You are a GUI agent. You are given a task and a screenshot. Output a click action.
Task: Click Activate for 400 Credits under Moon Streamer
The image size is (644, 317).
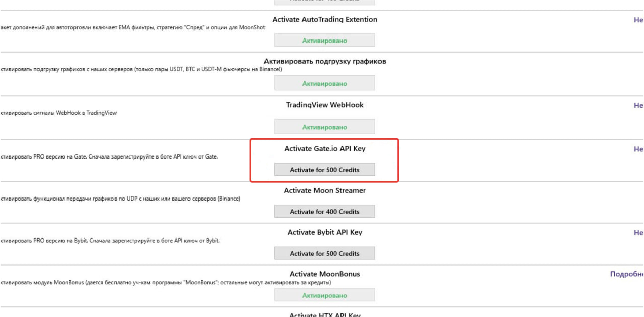pyautogui.click(x=325, y=211)
